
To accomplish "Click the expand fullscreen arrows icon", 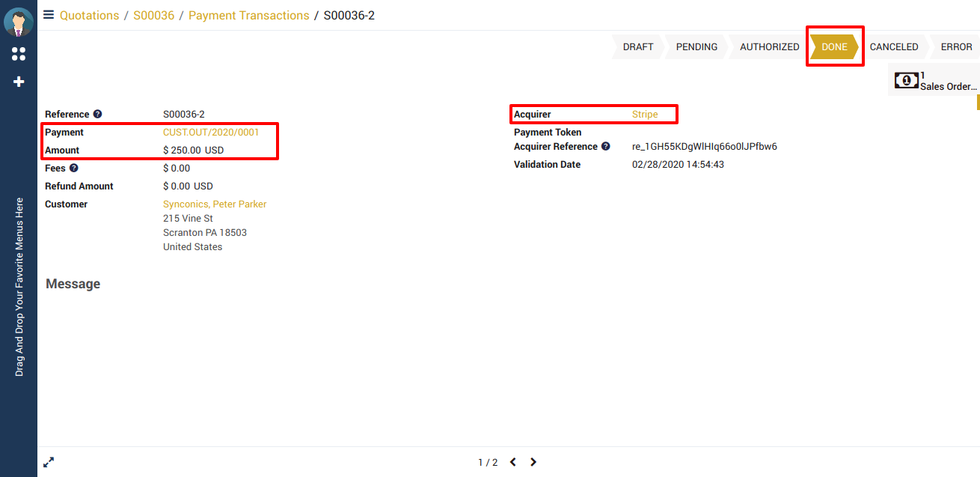I will coord(49,463).
